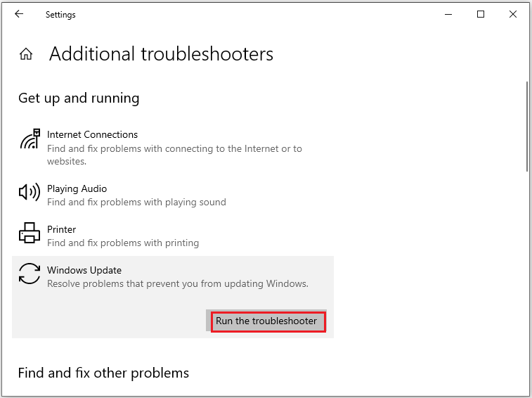
Task: Run the troubleshooter for Windows Update
Action: pyautogui.click(x=266, y=321)
